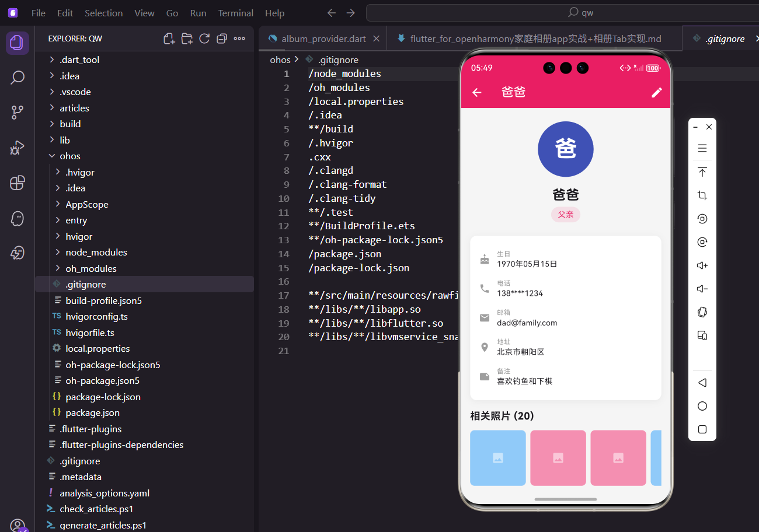This screenshot has height=532, width=759.
Task: Close the album_provider.dart tab
Action: 376,38
